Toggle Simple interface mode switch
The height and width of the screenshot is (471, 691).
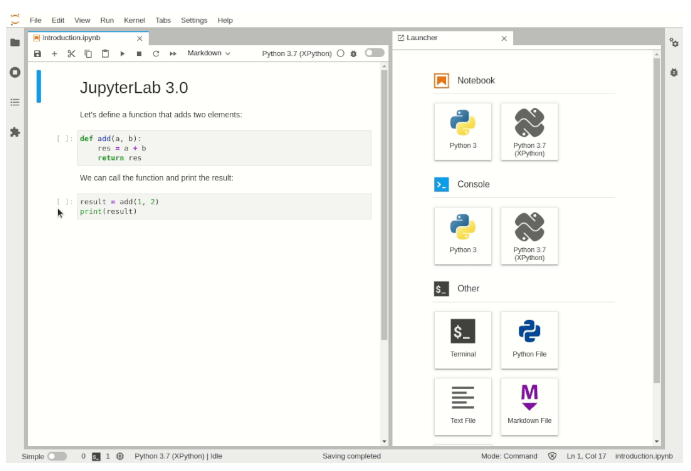point(57,456)
